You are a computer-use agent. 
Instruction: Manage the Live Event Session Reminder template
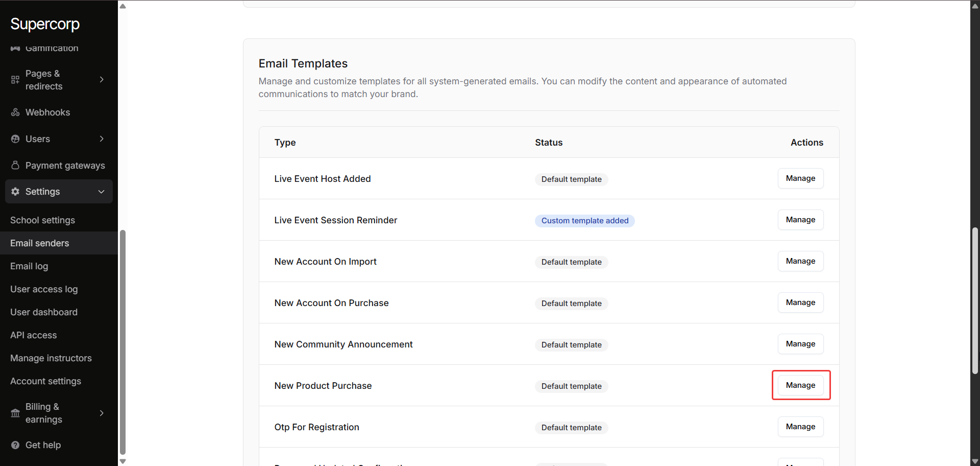[800, 220]
